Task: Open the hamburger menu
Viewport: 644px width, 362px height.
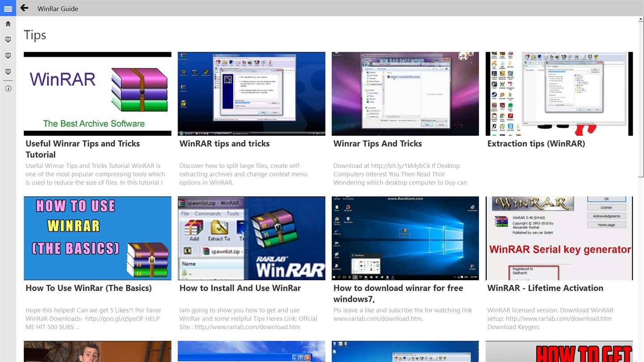Action: [8, 8]
